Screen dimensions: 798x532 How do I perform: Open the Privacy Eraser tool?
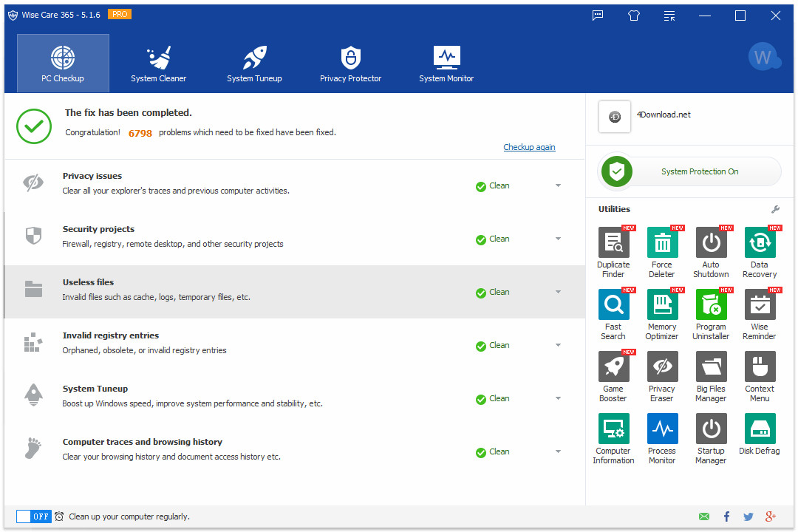pos(662,367)
